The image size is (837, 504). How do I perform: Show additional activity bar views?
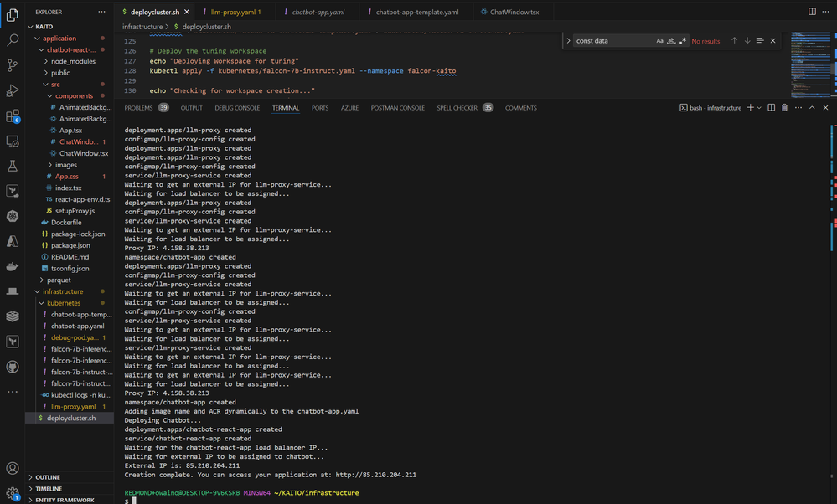tap(12, 392)
